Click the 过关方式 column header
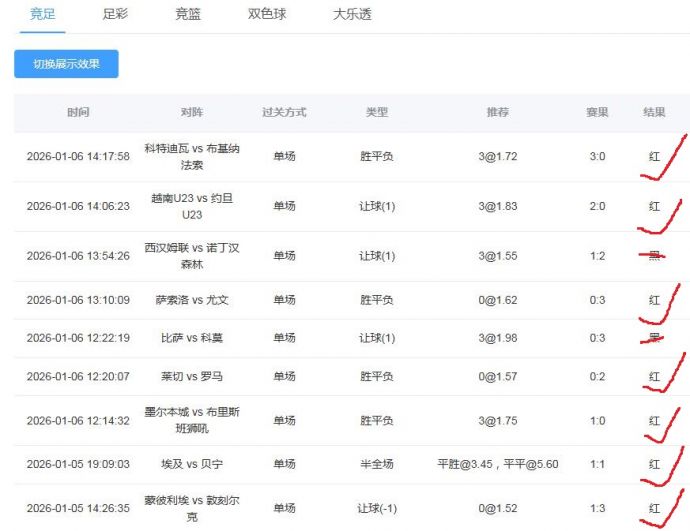This screenshot has width=690, height=531. (x=284, y=113)
